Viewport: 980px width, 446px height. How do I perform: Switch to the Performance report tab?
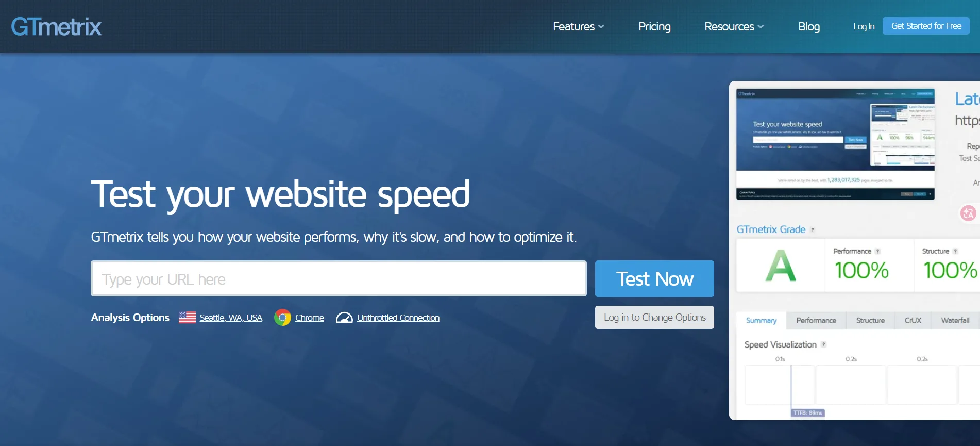816,320
